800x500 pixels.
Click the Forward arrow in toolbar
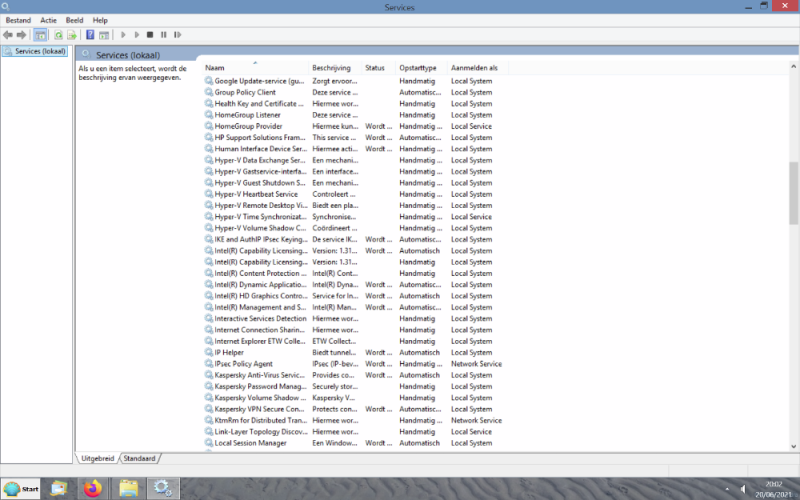(x=21, y=35)
